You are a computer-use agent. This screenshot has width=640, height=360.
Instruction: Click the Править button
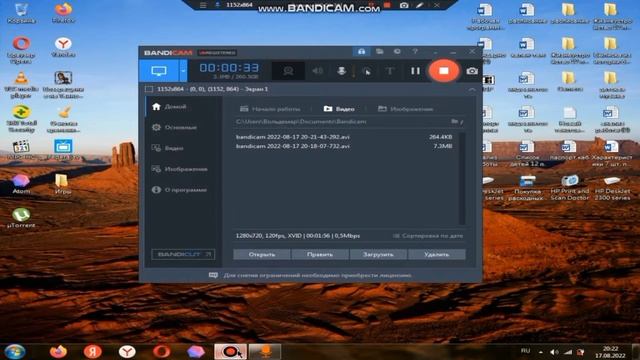320,254
